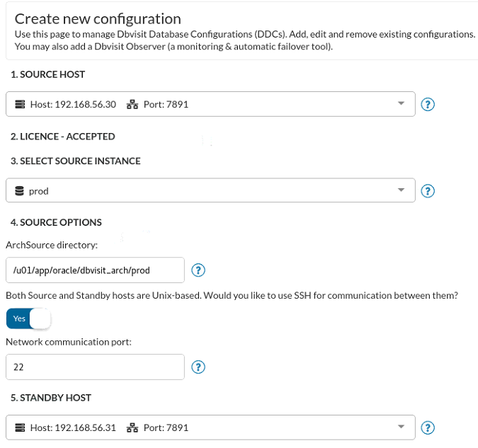Open help for the ArchSource directory field

(198, 270)
